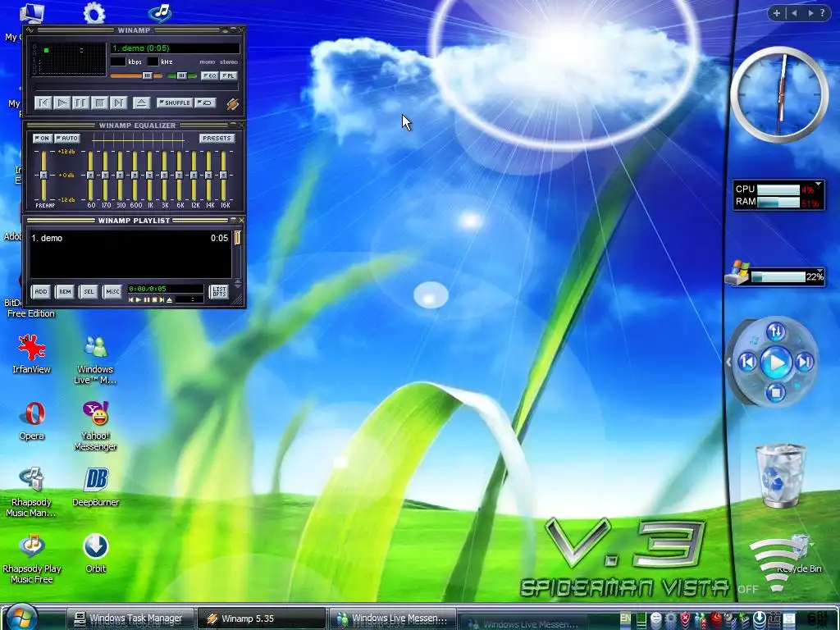Image resolution: width=840 pixels, height=630 pixels.
Task: Select Rhapsody Play Music Free icon
Action: coord(32,559)
